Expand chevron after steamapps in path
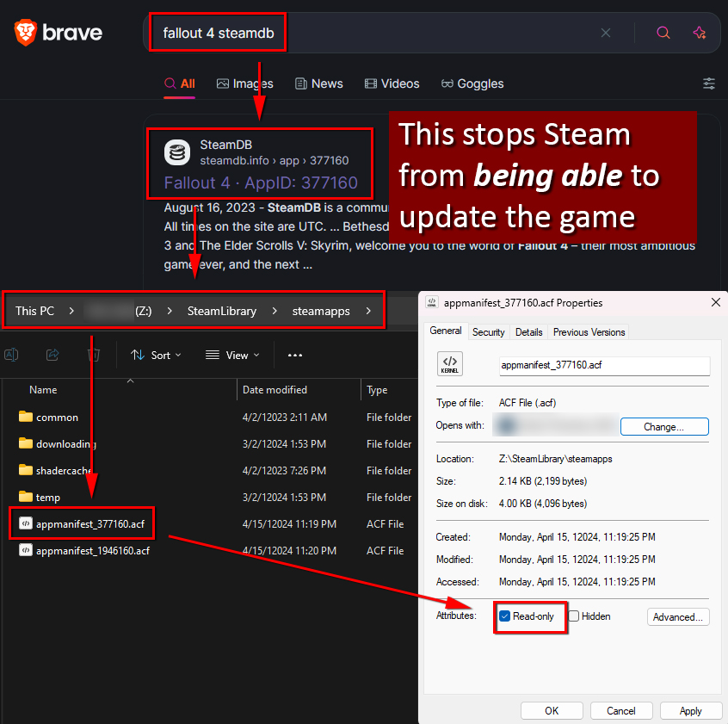728x724 pixels. click(x=368, y=311)
